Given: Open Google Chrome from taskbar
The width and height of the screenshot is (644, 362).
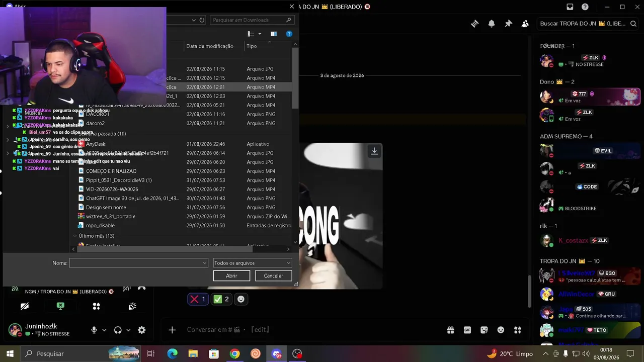Looking at the screenshot, I should point(234,353).
